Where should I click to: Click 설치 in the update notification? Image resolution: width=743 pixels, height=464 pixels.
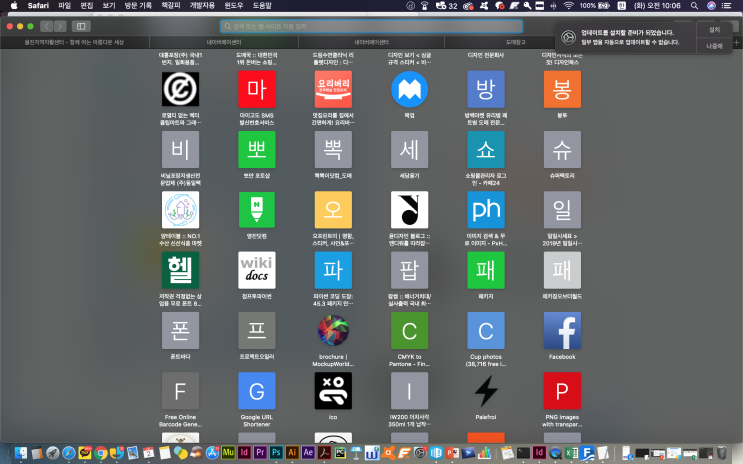coord(714,30)
